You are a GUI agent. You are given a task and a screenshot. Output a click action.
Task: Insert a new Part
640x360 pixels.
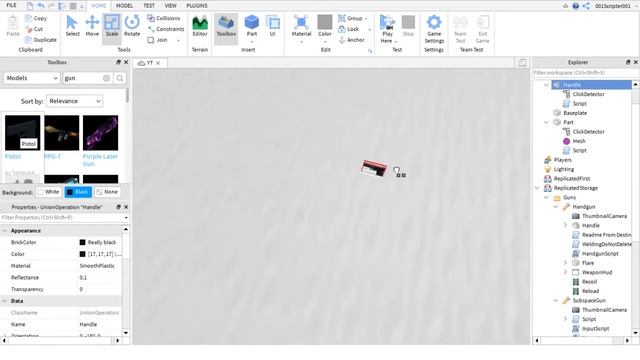[251, 29]
